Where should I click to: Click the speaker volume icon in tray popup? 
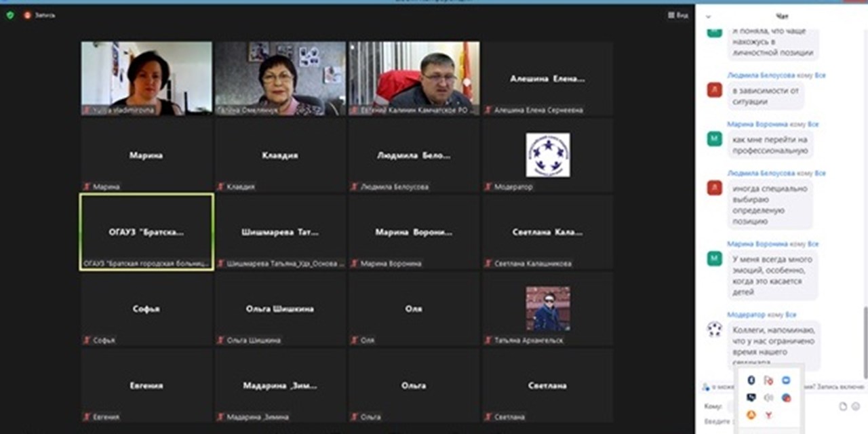[x=768, y=398]
